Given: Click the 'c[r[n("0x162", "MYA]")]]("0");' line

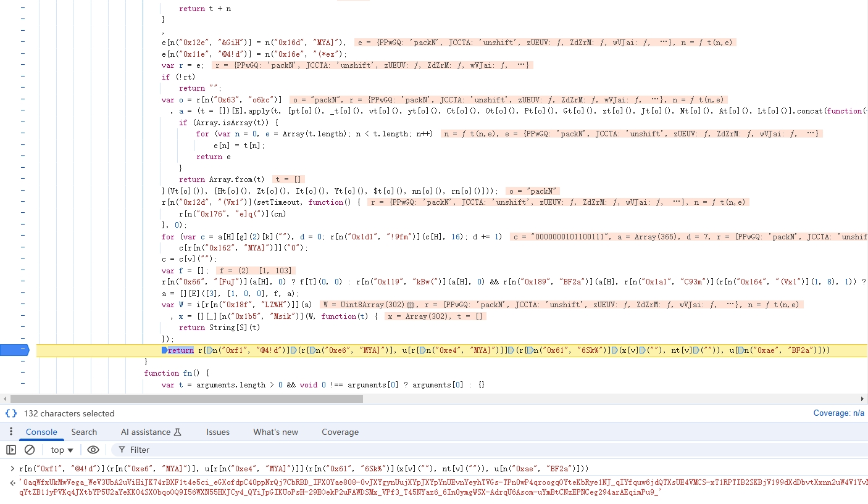Looking at the screenshot, I should click(243, 248).
